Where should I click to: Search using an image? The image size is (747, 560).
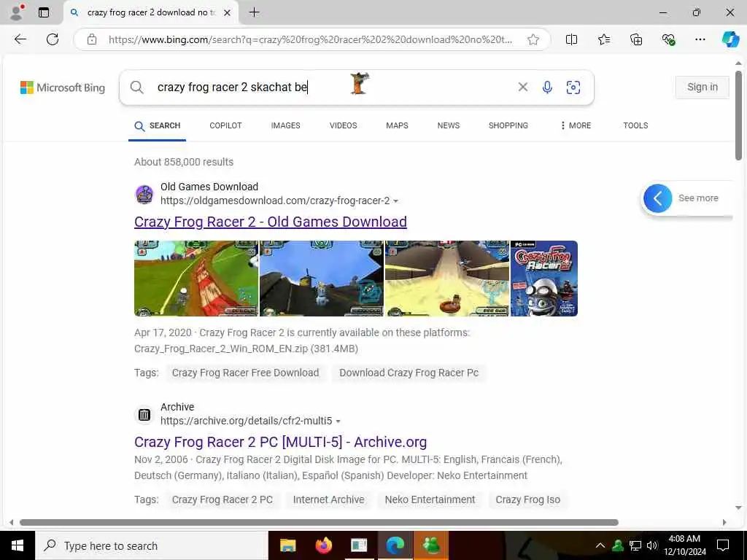(x=573, y=87)
